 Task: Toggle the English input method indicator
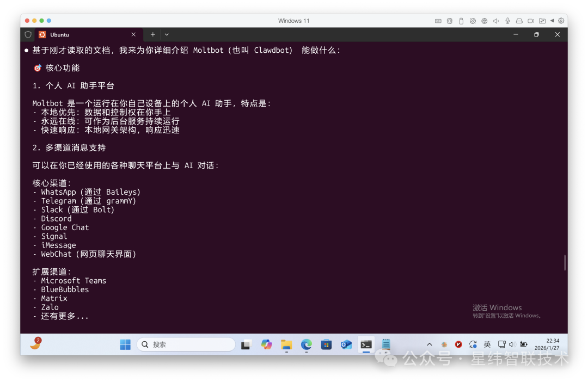[x=487, y=344]
